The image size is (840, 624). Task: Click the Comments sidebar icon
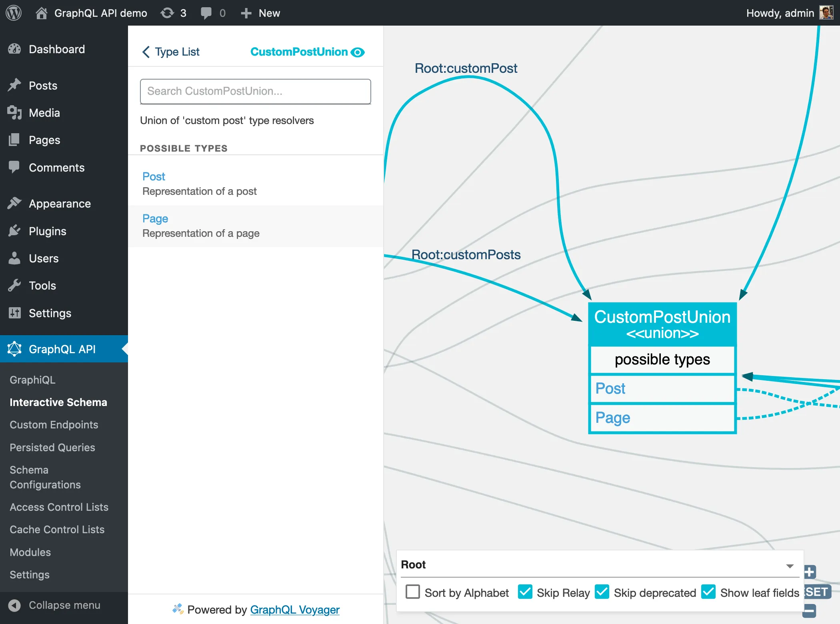[x=14, y=167]
